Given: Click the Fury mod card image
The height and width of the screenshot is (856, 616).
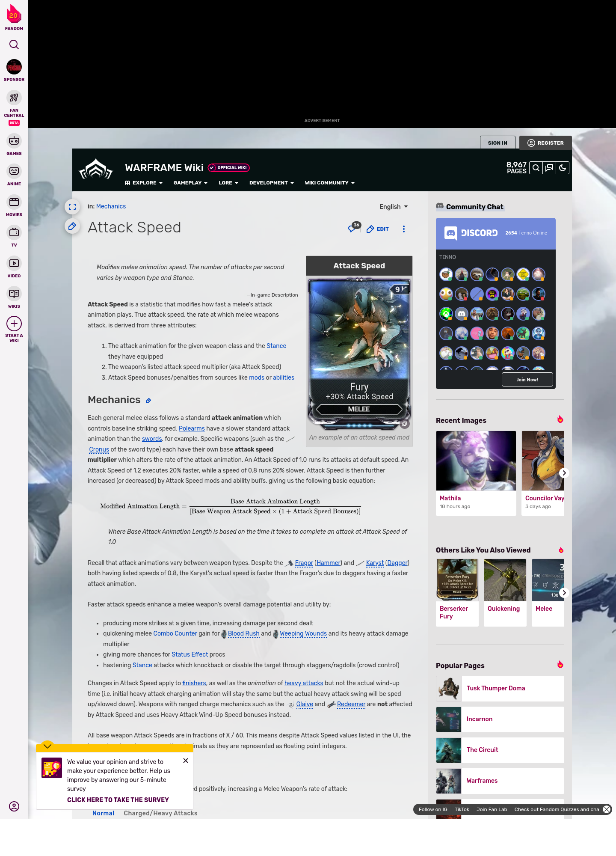Looking at the screenshot, I should pos(359,353).
